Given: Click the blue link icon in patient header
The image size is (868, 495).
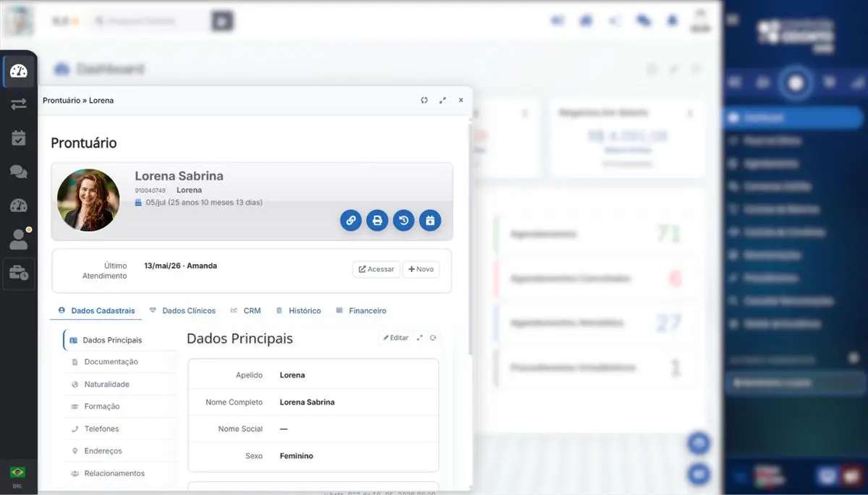Looking at the screenshot, I should 351,220.
